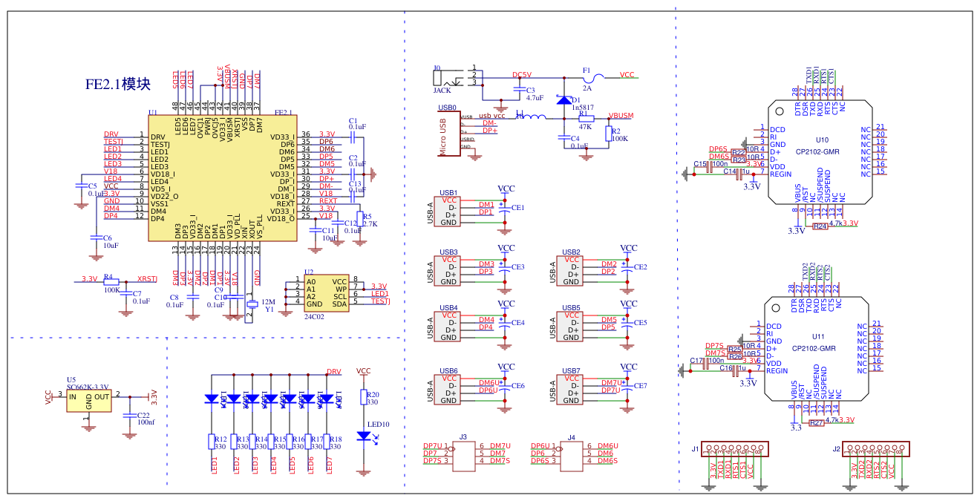Select the J3 jumper connector
The width and height of the screenshot is (980, 501).
463,456
